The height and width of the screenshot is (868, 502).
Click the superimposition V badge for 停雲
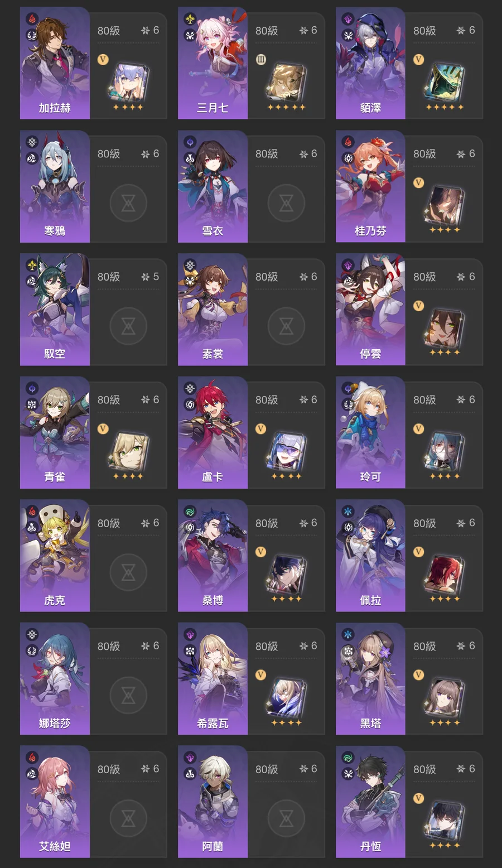point(419,306)
